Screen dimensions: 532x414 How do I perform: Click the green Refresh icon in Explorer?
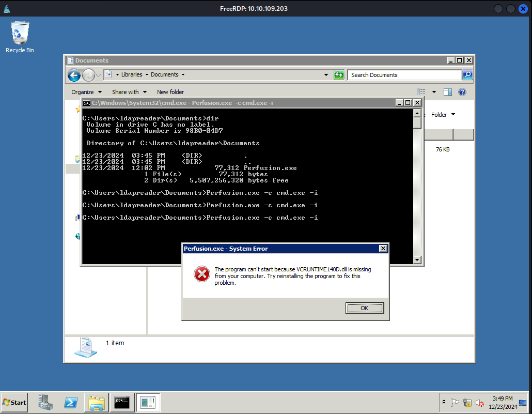[x=339, y=75]
